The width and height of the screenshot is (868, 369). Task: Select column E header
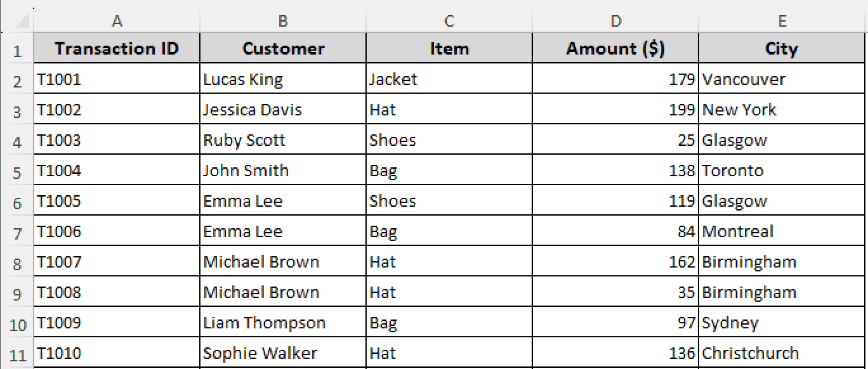(781, 20)
